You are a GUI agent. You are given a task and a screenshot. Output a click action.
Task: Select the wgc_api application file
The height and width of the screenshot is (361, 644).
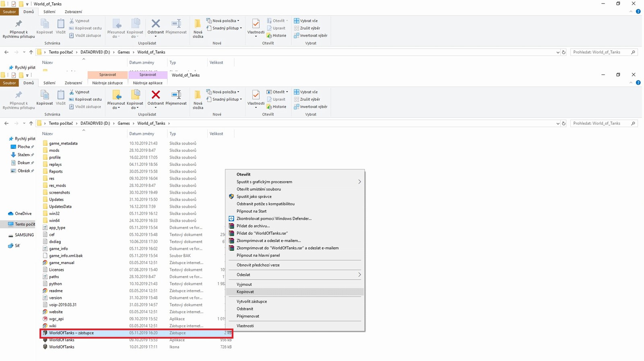(x=56, y=319)
